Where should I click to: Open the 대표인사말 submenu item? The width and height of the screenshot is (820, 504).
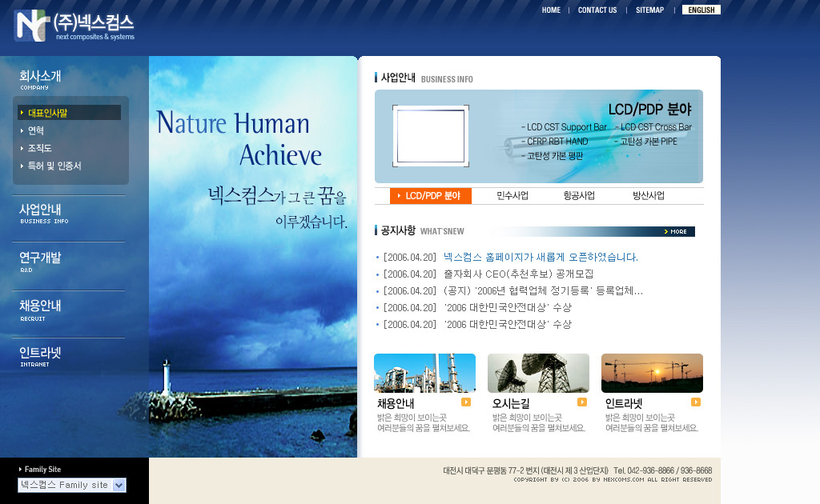(48, 113)
